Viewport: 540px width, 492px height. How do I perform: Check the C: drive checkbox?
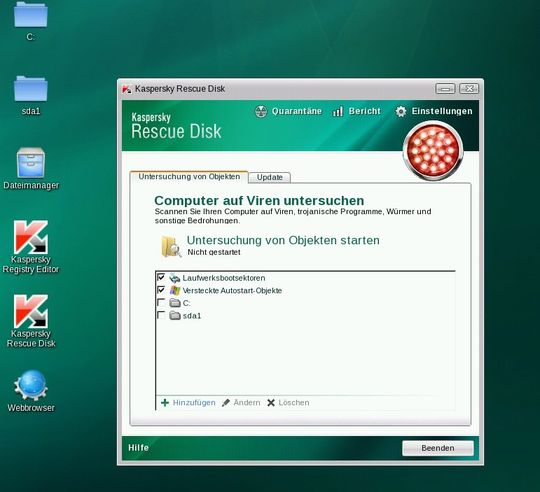[161, 303]
